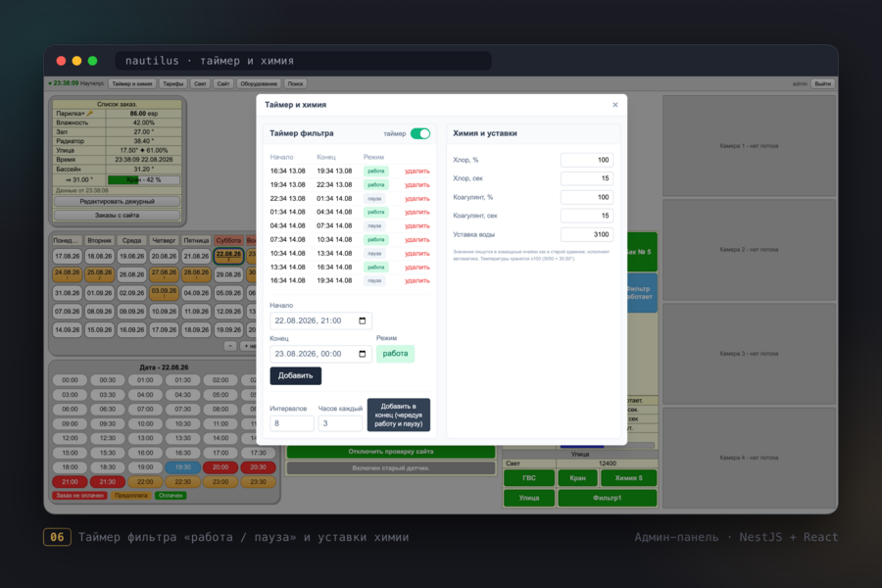Viewport: 882px width, 588px height.
Task: Open the Поиск menu item
Action: [x=295, y=84]
